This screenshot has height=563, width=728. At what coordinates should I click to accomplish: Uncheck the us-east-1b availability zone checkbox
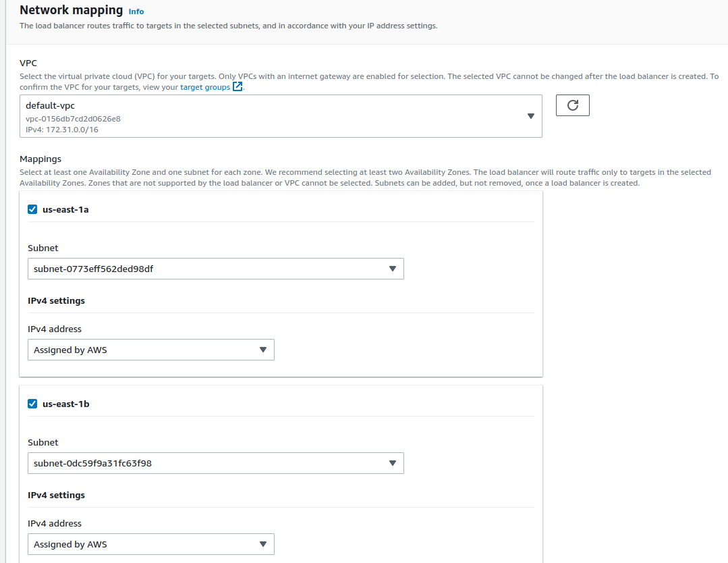[x=32, y=404]
